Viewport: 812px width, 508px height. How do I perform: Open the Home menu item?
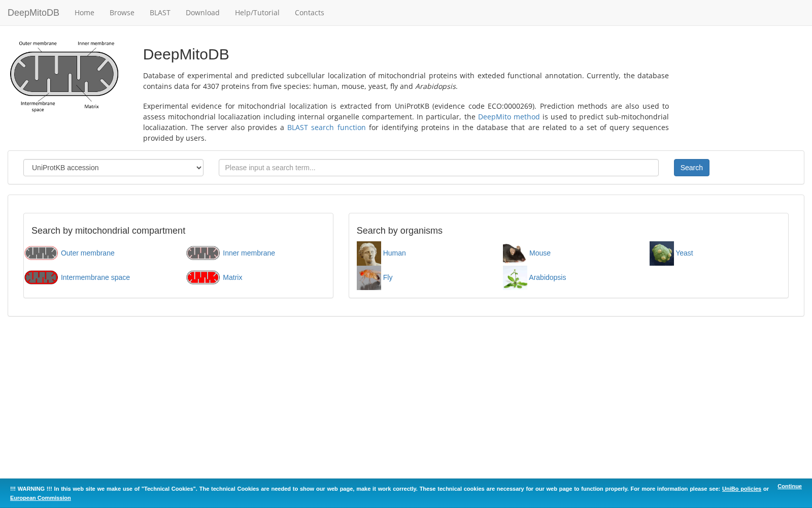click(x=84, y=13)
